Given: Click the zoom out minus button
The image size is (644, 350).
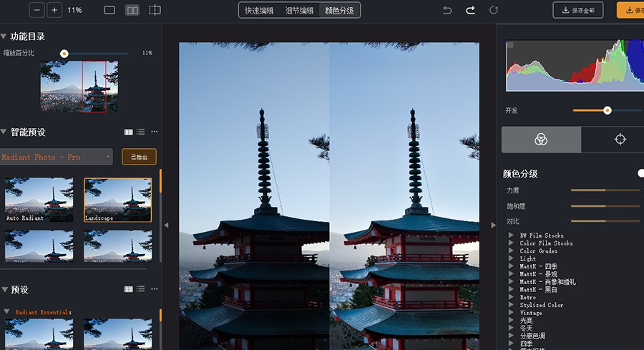Looking at the screenshot, I should [37, 10].
